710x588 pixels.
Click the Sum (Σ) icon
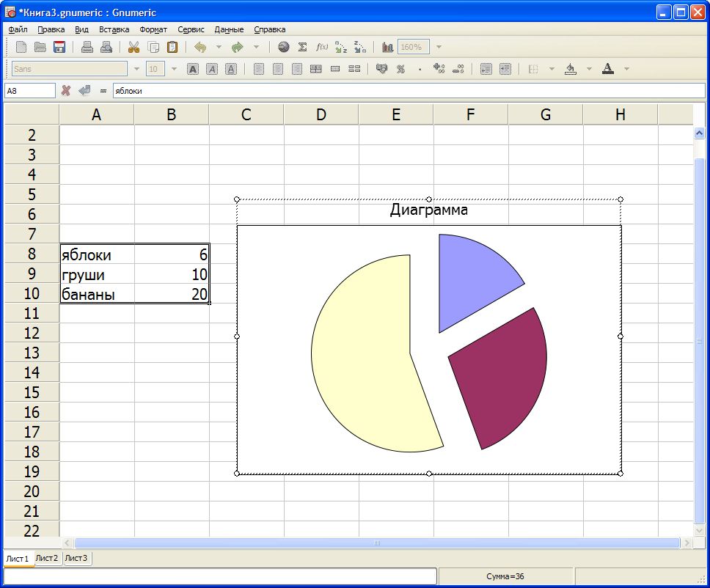coord(302,47)
